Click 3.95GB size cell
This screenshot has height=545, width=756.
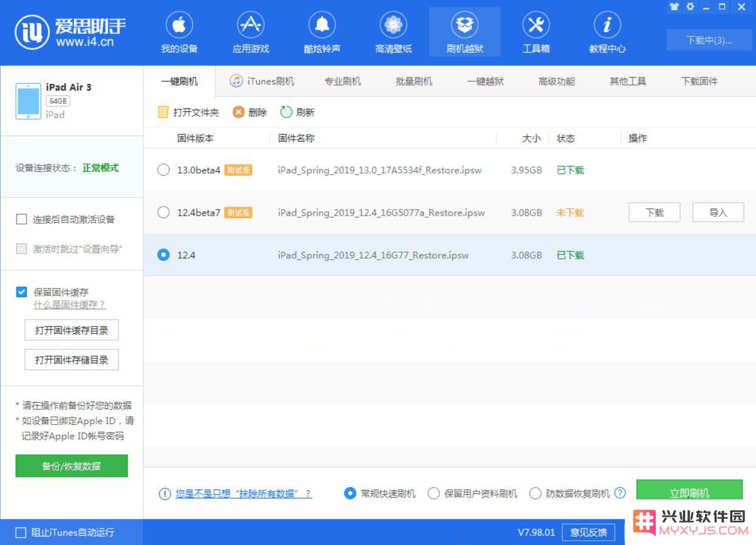pyautogui.click(x=526, y=170)
